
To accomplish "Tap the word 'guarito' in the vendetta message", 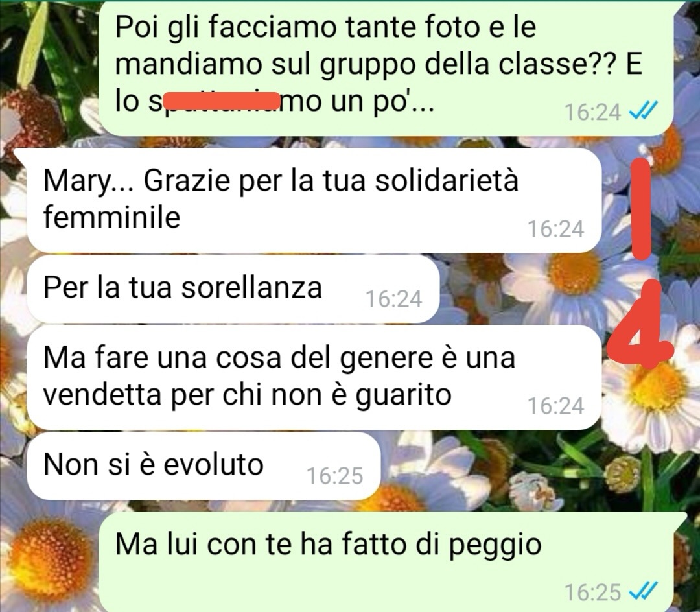I will point(403,395).
